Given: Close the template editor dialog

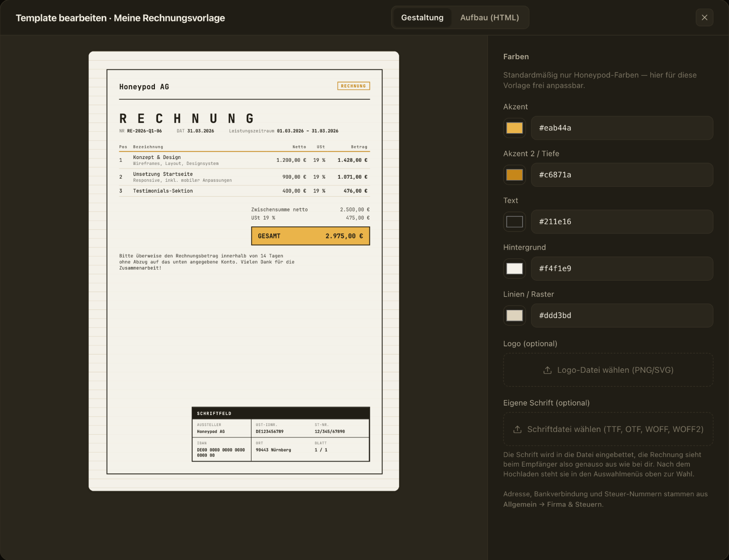Looking at the screenshot, I should (704, 17).
